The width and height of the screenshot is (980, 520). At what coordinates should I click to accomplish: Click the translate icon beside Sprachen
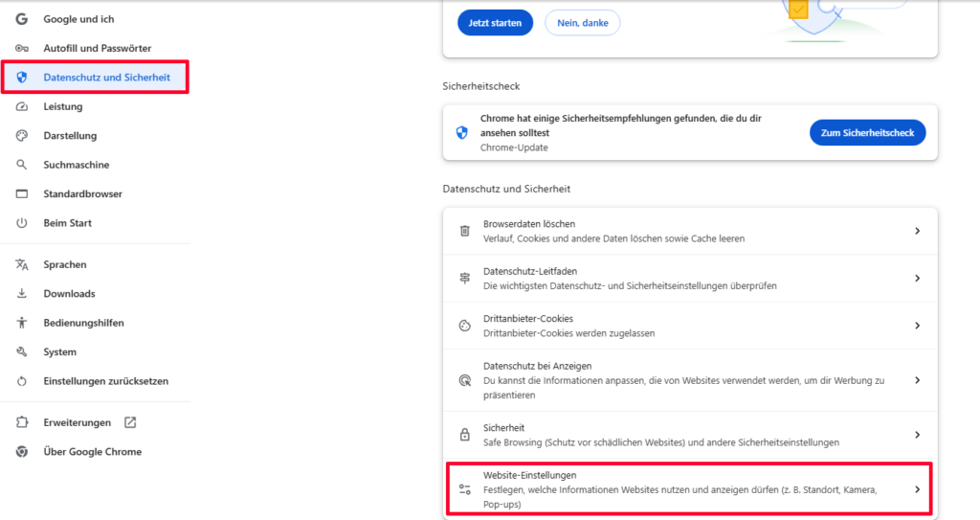(x=22, y=264)
